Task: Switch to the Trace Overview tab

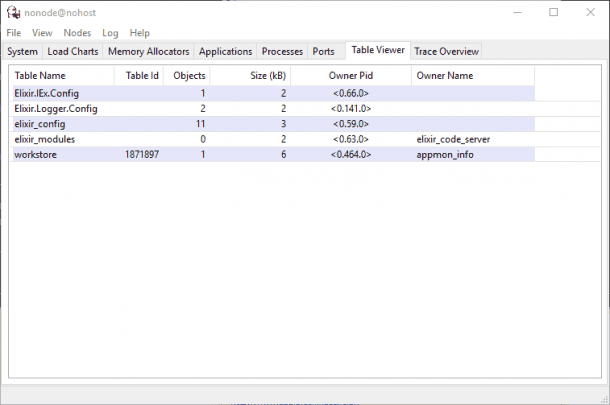Action: coord(446,51)
